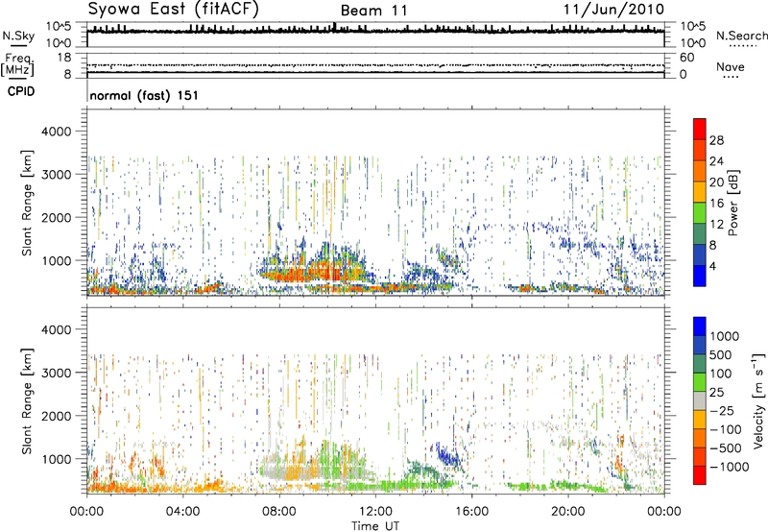Pick the red bottom segment of velocity color bar
This screenshot has height=532, width=768.
[x=700, y=475]
